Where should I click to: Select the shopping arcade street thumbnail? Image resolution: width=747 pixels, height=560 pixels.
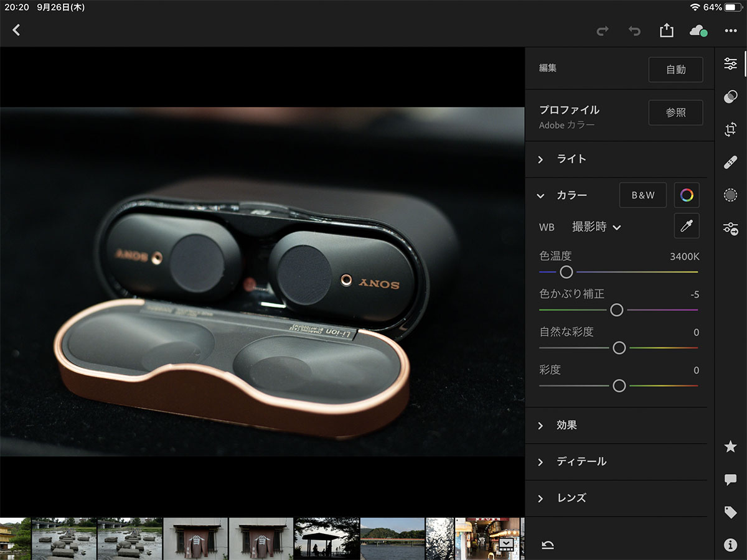point(487,539)
